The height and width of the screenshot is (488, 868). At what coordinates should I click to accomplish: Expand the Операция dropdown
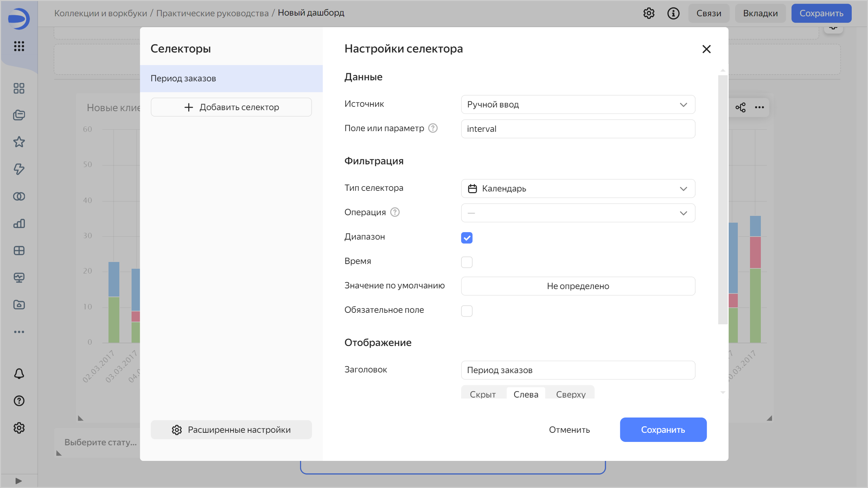point(578,213)
